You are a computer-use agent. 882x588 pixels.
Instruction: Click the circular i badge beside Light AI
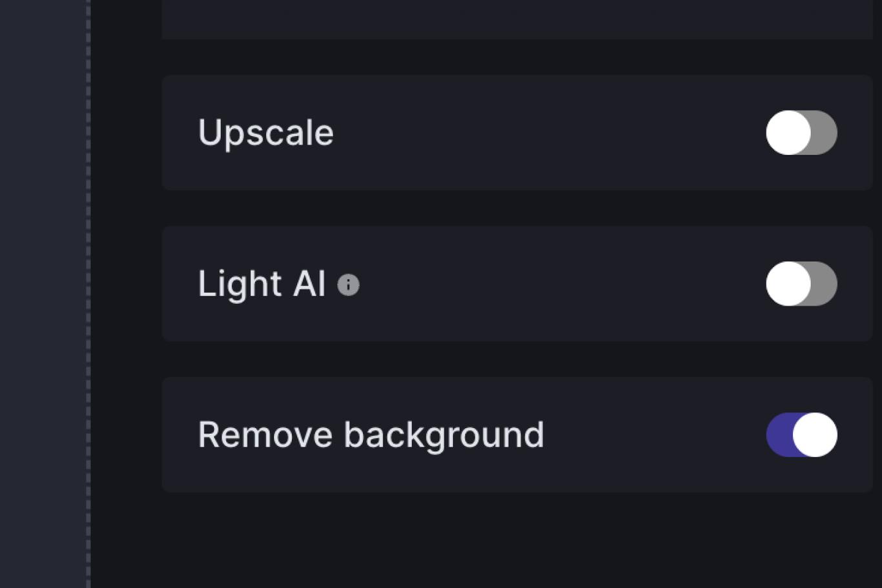pyautogui.click(x=348, y=285)
